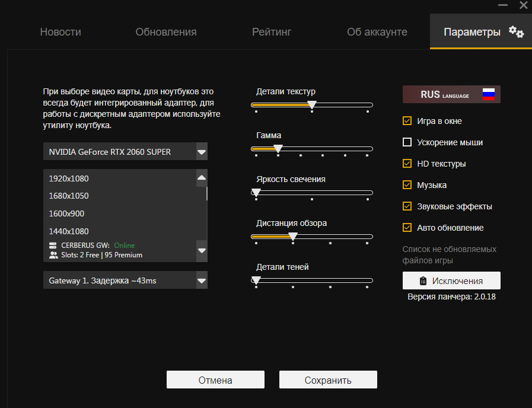Click the gears icon beside Параметры

point(517,32)
